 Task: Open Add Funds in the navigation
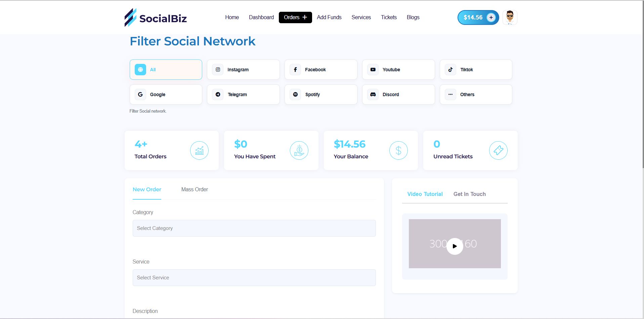tap(329, 17)
